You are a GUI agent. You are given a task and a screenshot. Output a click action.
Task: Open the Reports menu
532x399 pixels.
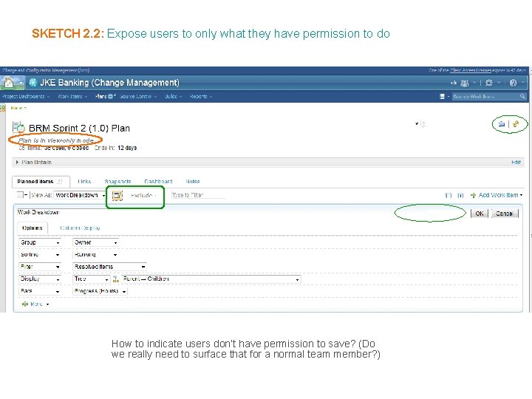[201, 97]
